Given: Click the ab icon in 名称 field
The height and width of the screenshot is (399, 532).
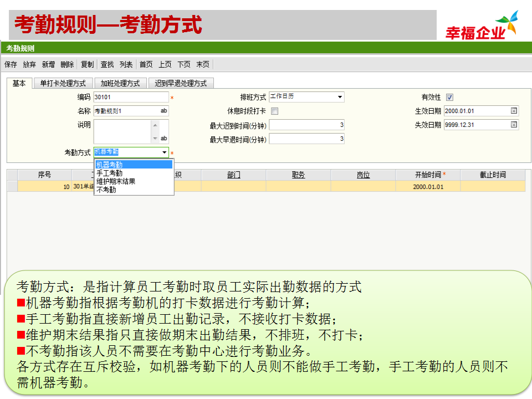Looking at the screenshot, I should pyautogui.click(x=163, y=111).
